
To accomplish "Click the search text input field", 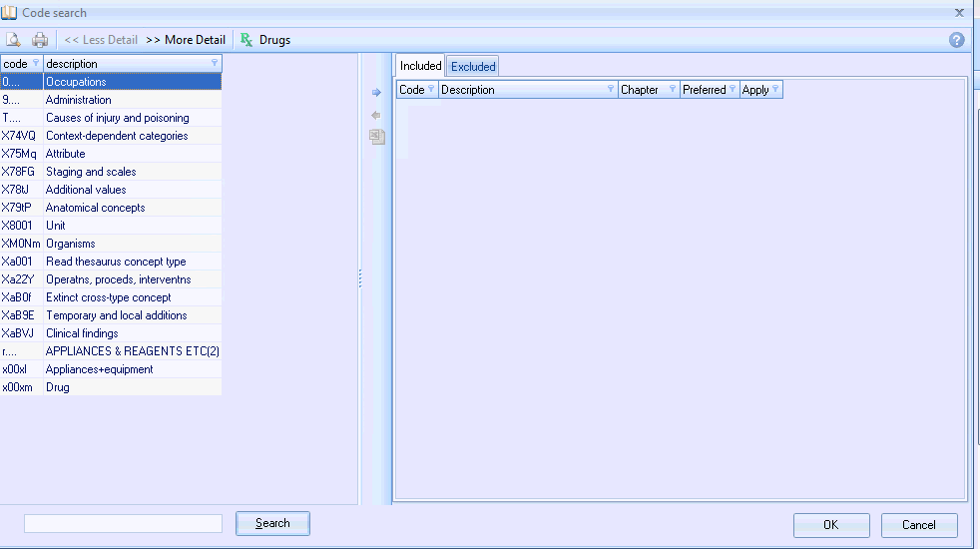I will [123, 524].
